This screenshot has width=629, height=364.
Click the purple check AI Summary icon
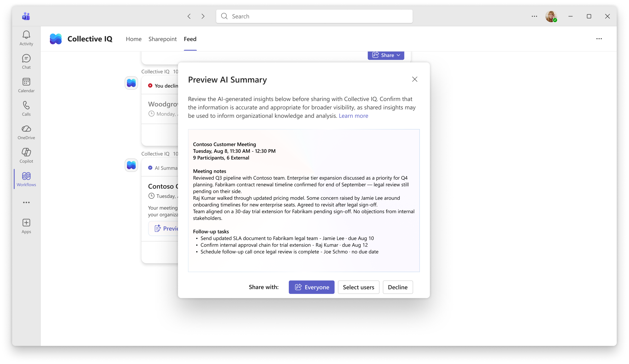150,168
